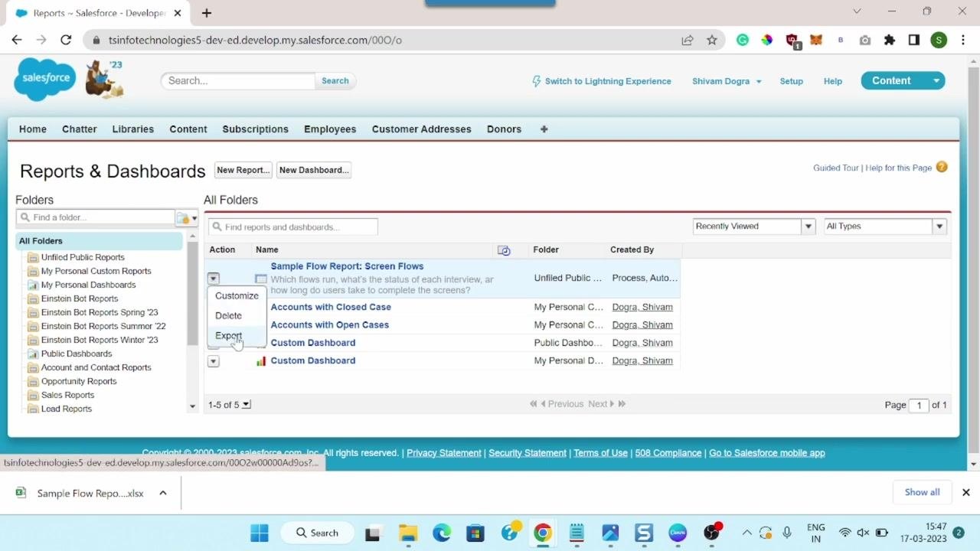This screenshot has width=980, height=551.
Task: Open the Grammarly extension icon
Action: tap(743, 40)
